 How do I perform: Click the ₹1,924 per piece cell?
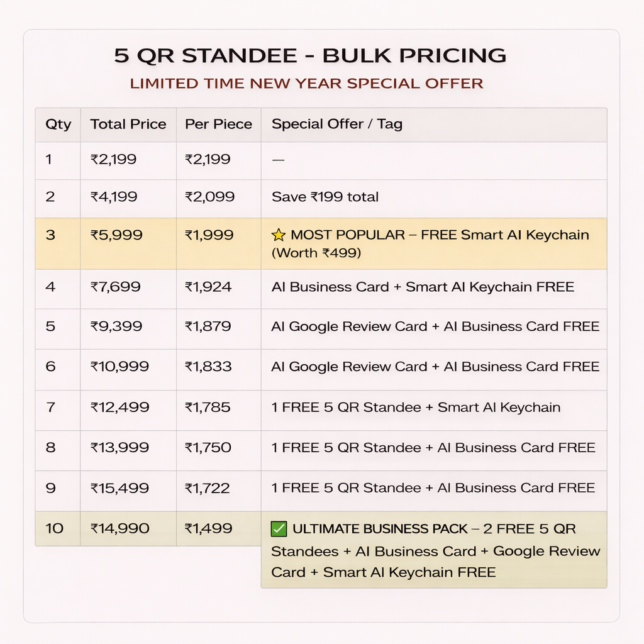click(208, 287)
